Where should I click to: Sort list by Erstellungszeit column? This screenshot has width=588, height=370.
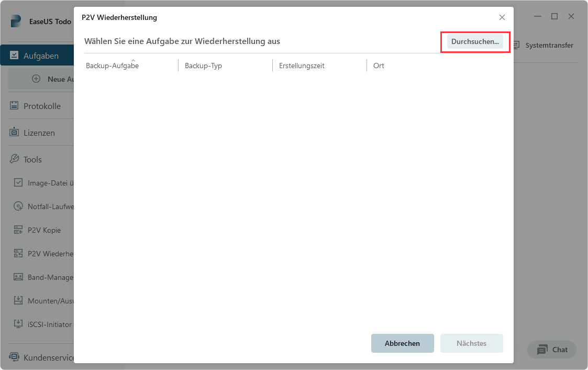pos(302,66)
